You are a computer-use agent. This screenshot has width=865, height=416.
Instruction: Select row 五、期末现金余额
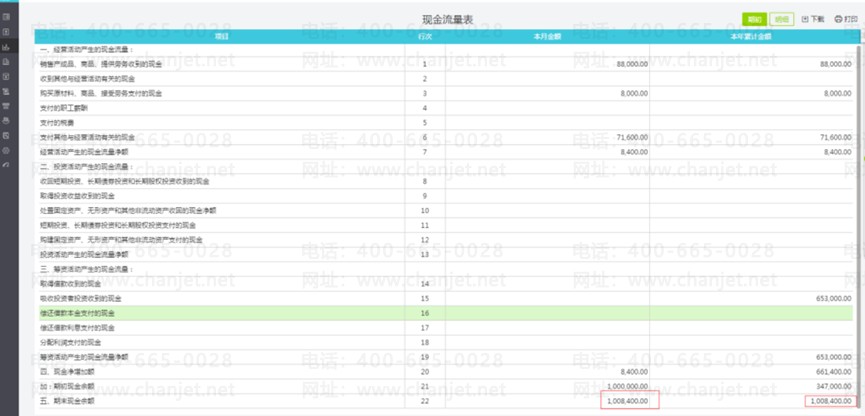click(444, 401)
